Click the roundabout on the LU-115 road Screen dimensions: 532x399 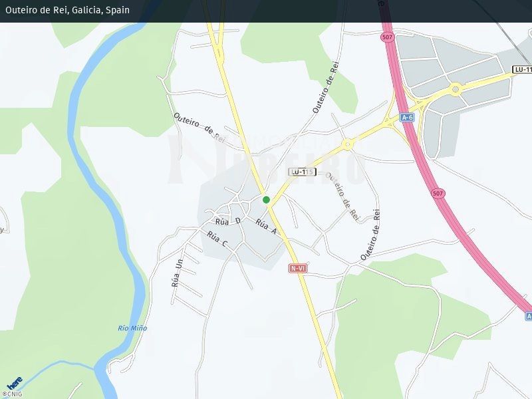346,144
